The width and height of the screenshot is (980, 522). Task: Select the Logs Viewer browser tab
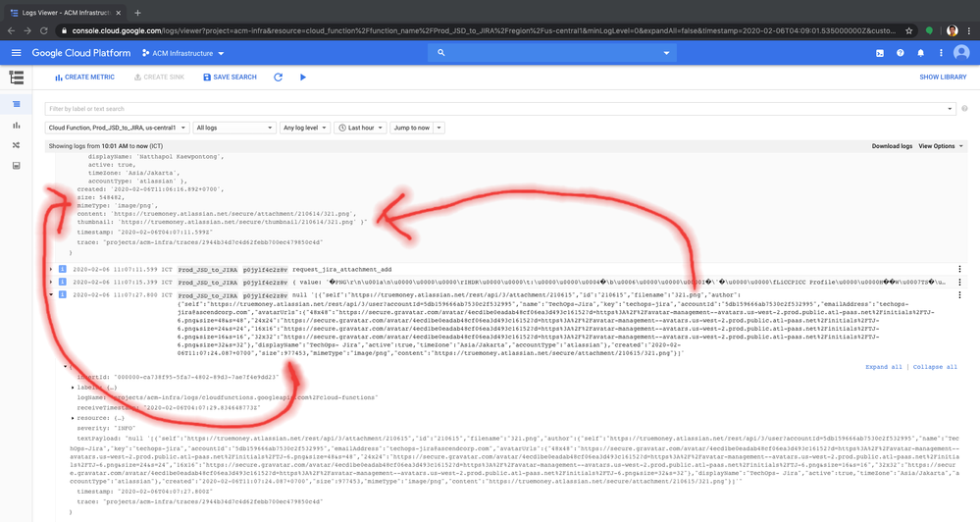tap(65, 13)
